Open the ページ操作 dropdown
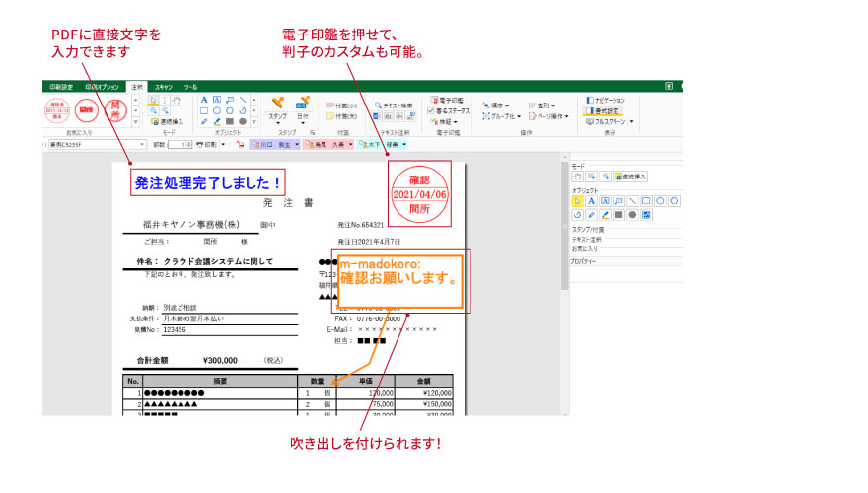Image resolution: width=868 pixels, height=493 pixels. [x=548, y=116]
